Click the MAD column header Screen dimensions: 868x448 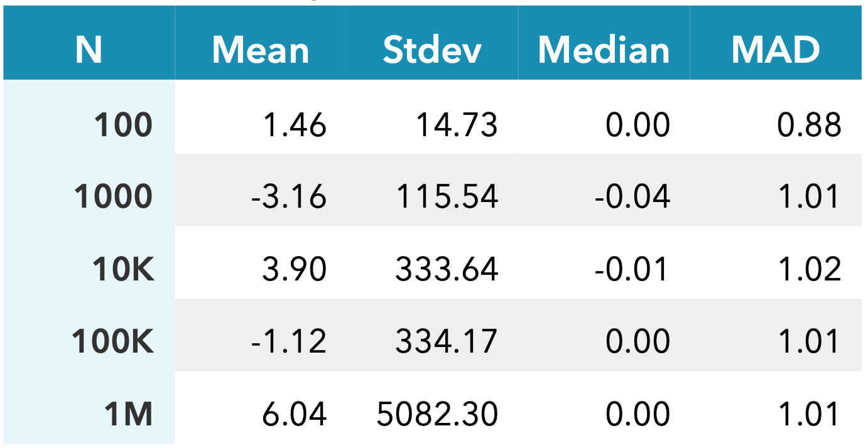tap(776, 50)
